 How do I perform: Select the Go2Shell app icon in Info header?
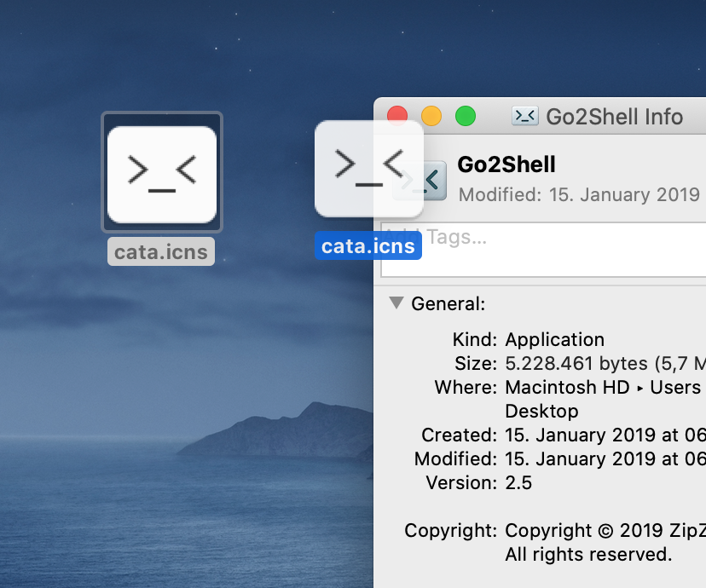point(421,181)
